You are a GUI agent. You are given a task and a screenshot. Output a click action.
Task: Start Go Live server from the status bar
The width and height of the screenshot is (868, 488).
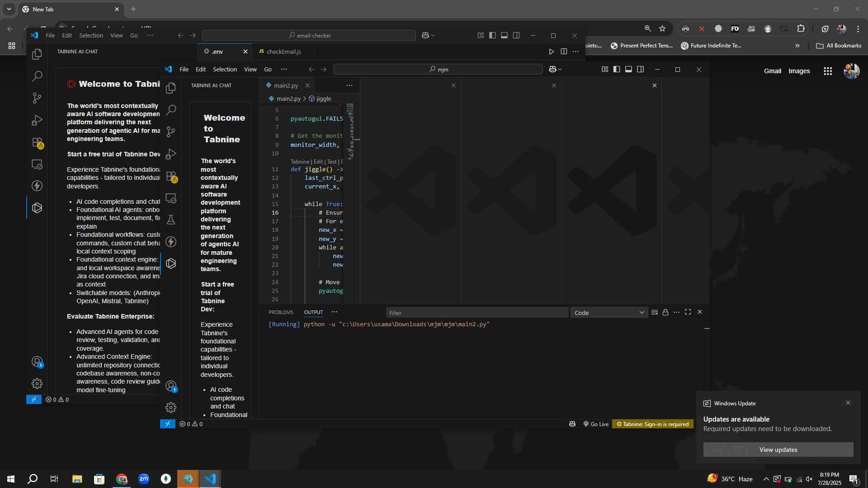(x=596, y=424)
